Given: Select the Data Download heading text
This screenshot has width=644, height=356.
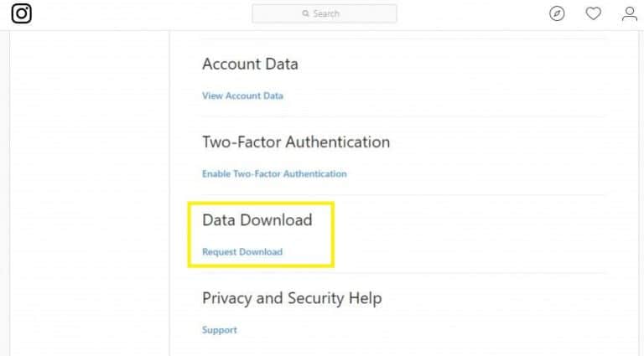Looking at the screenshot, I should [x=257, y=219].
